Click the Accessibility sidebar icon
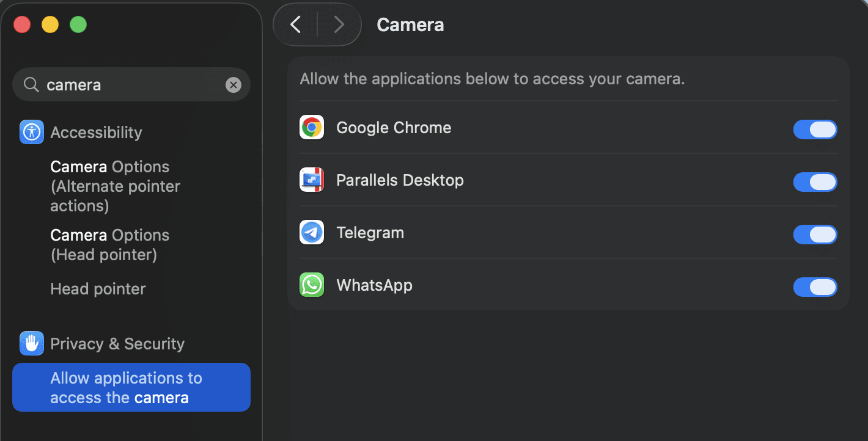Viewport: 868px width, 441px height. tap(32, 132)
